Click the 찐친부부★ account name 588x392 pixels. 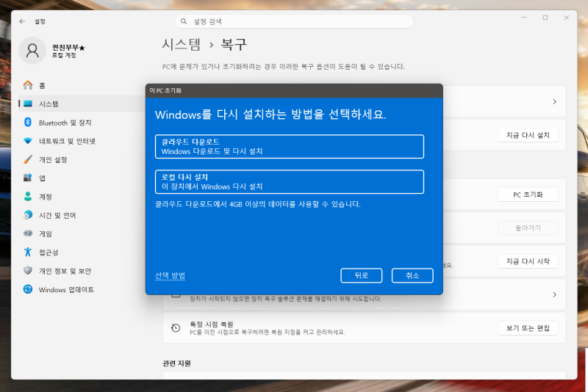click(x=68, y=47)
